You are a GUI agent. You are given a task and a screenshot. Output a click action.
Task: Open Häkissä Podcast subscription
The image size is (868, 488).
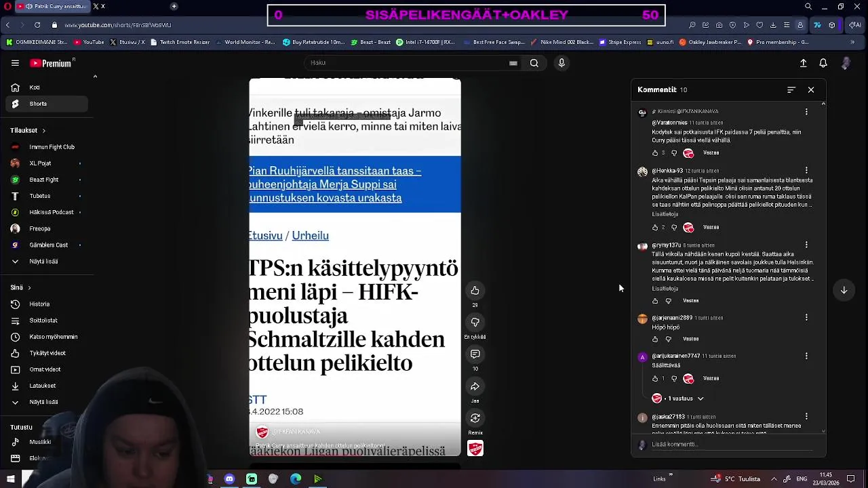46,212
